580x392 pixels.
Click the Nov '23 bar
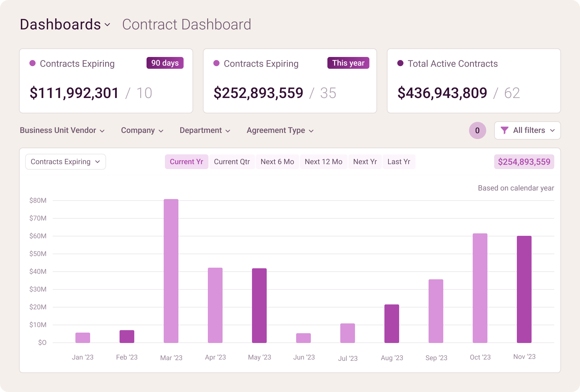(524, 289)
